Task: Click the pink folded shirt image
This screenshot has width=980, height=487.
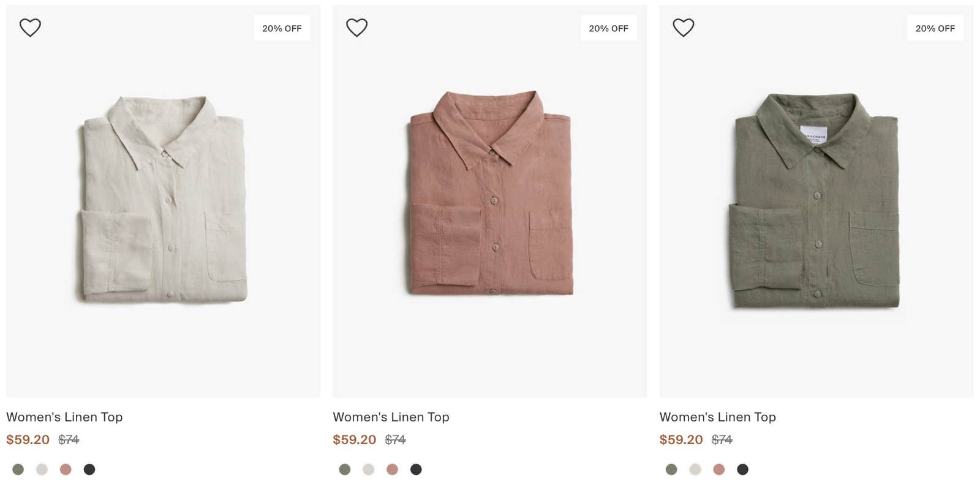Action: click(x=490, y=196)
